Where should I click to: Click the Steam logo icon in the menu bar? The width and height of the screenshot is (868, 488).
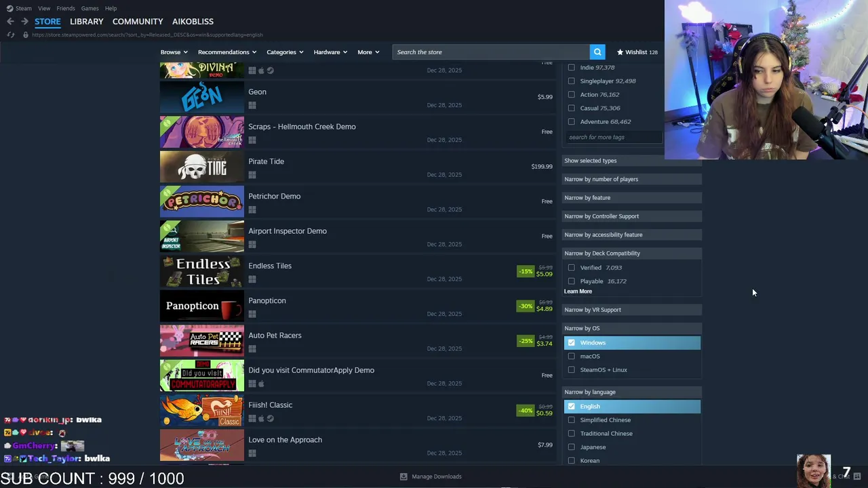pos(9,8)
